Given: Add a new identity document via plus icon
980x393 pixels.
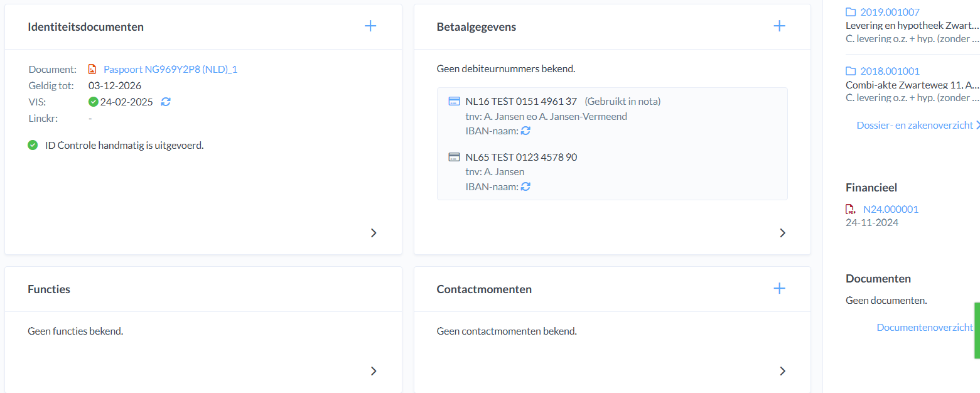Looking at the screenshot, I should tap(370, 26).
